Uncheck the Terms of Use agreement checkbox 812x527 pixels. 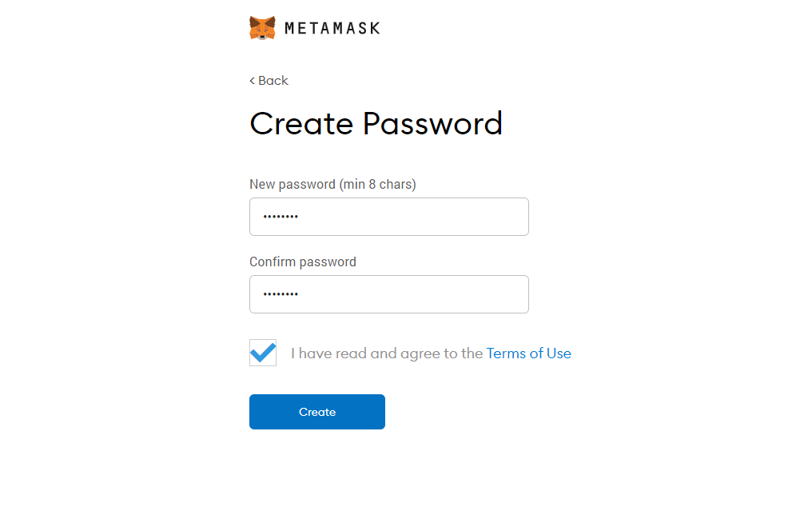pyautogui.click(x=263, y=353)
